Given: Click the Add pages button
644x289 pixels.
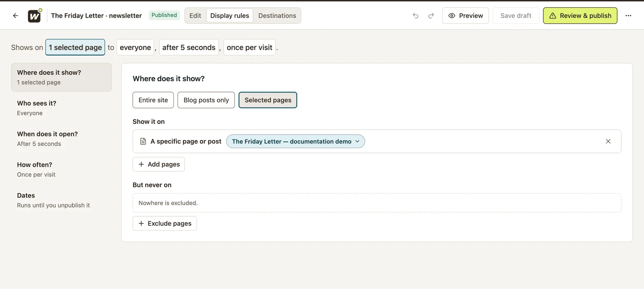Looking at the screenshot, I should pyautogui.click(x=159, y=164).
